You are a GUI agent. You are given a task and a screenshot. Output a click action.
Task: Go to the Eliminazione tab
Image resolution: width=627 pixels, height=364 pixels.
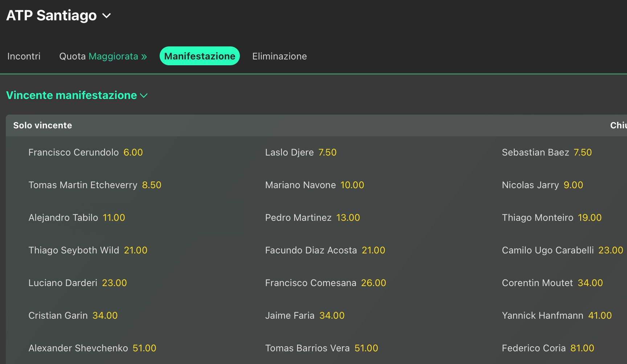coord(279,56)
